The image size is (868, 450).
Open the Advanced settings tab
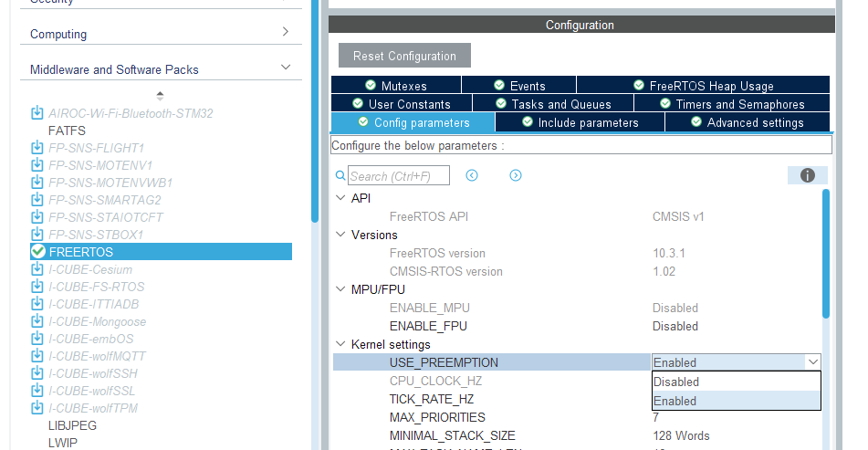click(748, 122)
